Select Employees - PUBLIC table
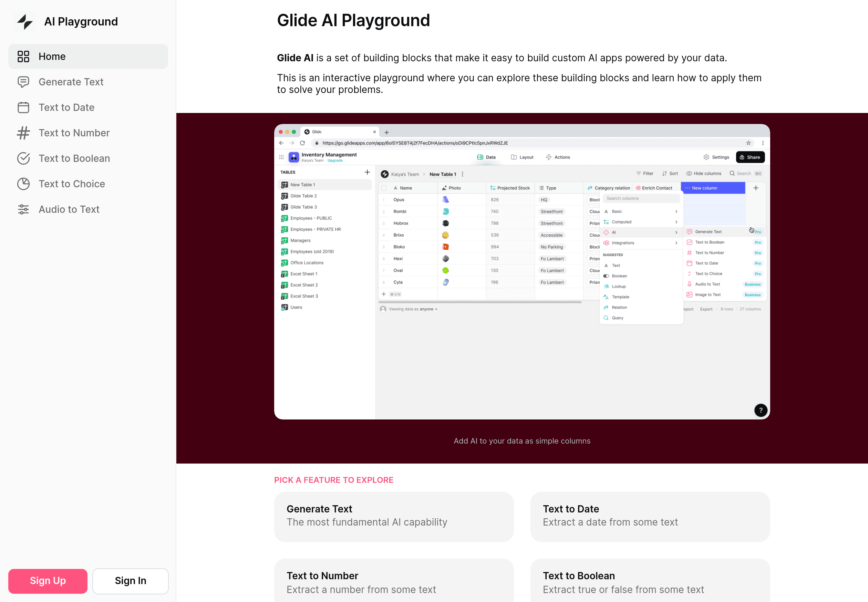This screenshot has width=868, height=602. (x=324, y=218)
